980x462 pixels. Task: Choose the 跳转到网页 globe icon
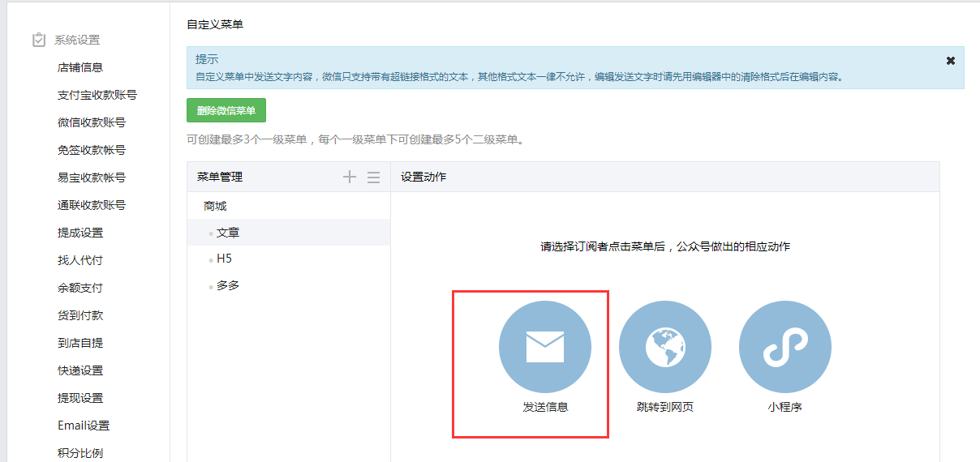tap(664, 347)
